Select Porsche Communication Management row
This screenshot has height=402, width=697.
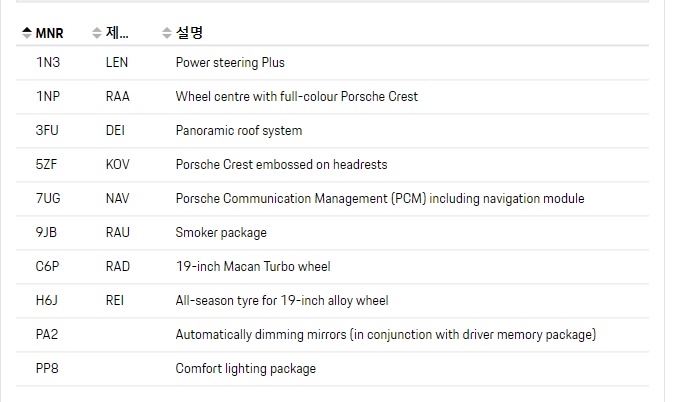tap(332, 198)
